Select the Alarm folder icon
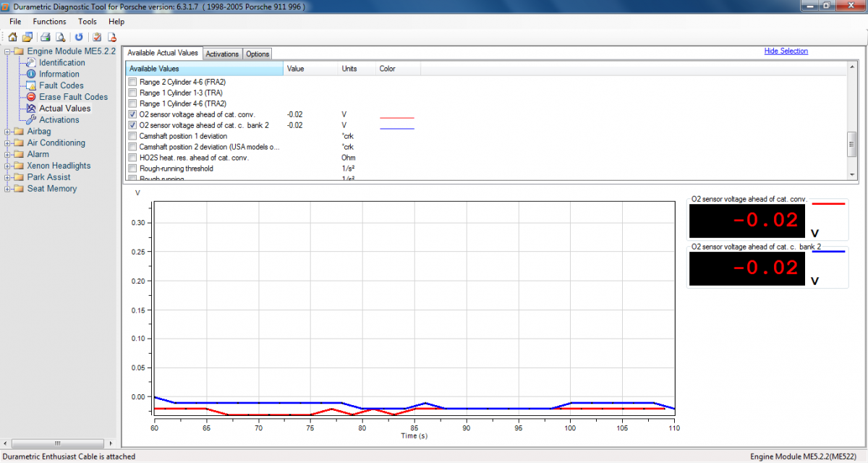The image size is (868, 463). (20, 154)
